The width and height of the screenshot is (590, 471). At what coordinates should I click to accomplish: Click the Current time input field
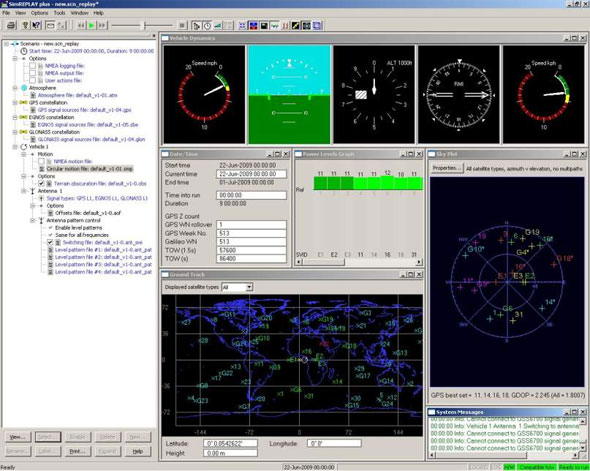pyautogui.click(x=251, y=174)
